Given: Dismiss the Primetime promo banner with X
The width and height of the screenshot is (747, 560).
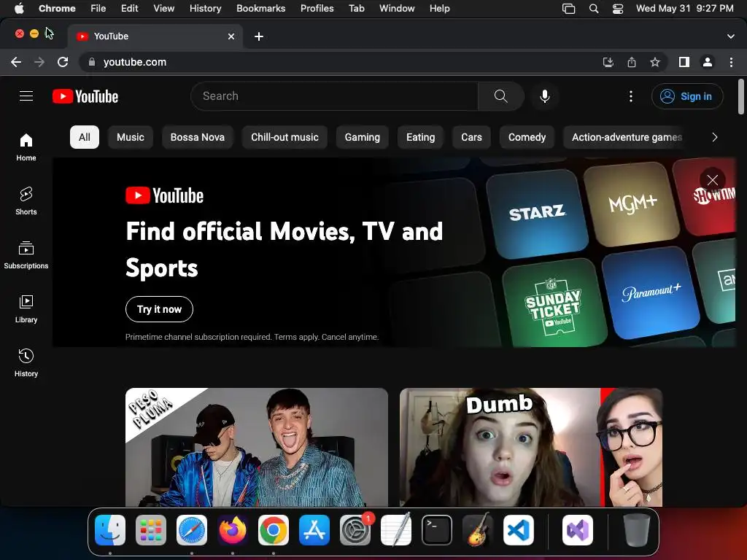Looking at the screenshot, I should [712, 180].
